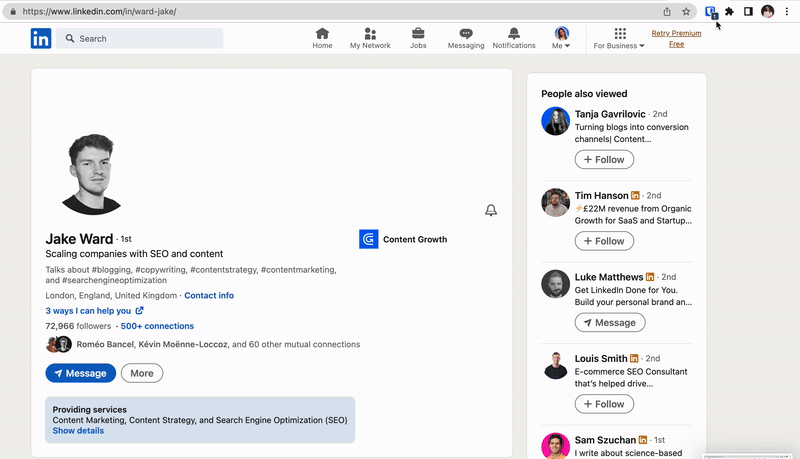Open the Contact info link
The image size is (800, 459).
209,296
